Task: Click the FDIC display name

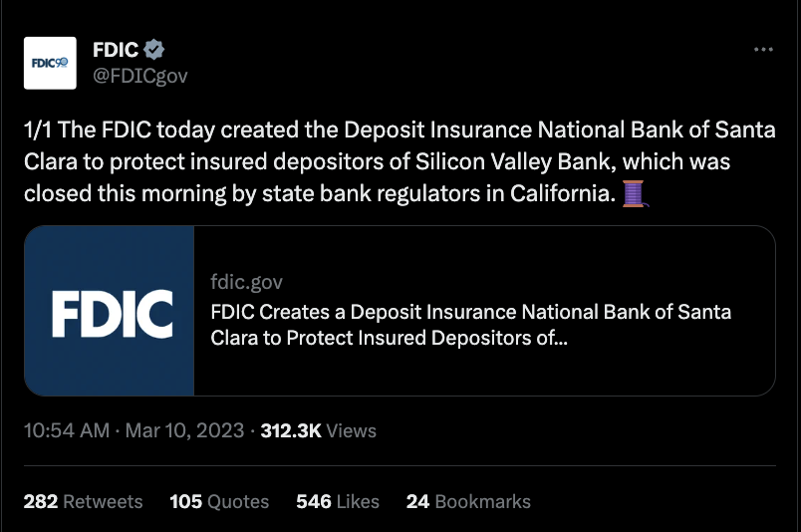Action: 115,50
